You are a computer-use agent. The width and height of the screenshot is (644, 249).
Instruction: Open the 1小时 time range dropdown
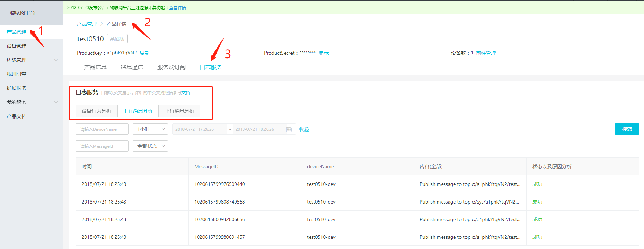point(150,129)
